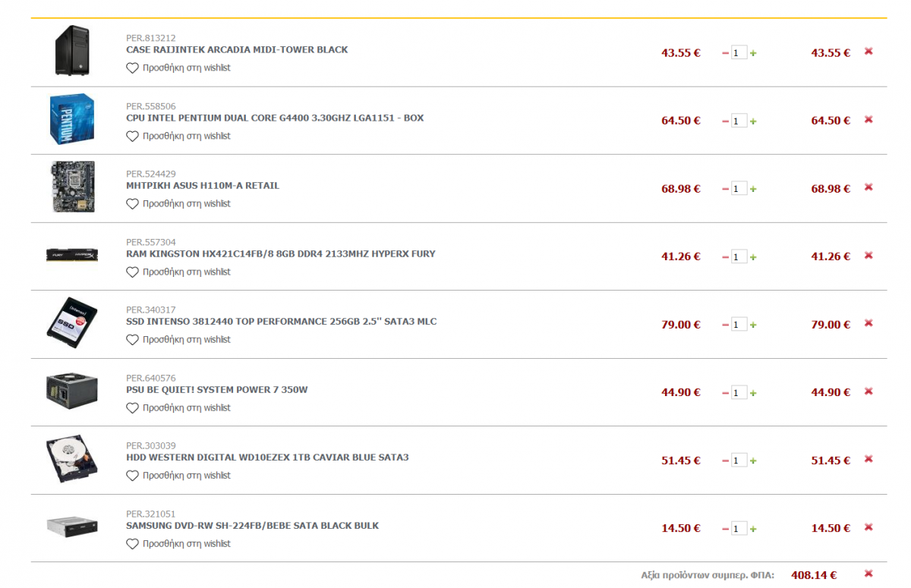Open the ΜΗΤΡΙΚΗ ASUS H110M-A RETAIL product page
This screenshot has width=911, height=588.
tap(203, 185)
